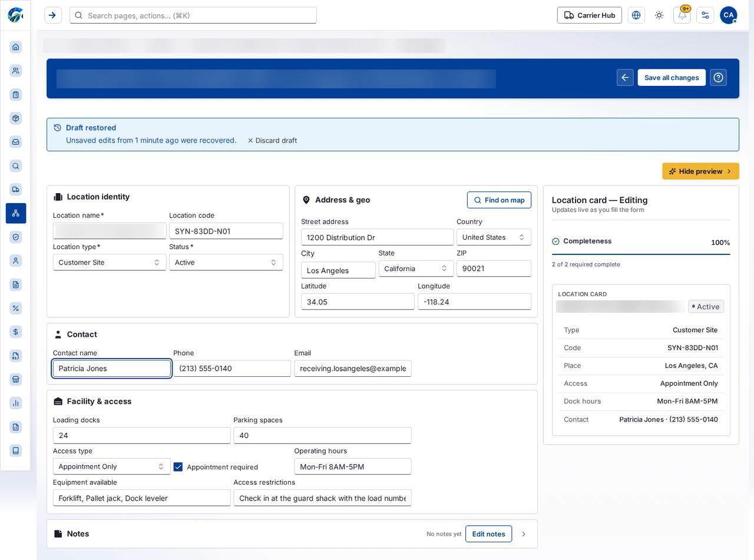Open the sliders settings icon in header
Image resolution: width=754 pixels, height=560 pixels.
(705, 15)
